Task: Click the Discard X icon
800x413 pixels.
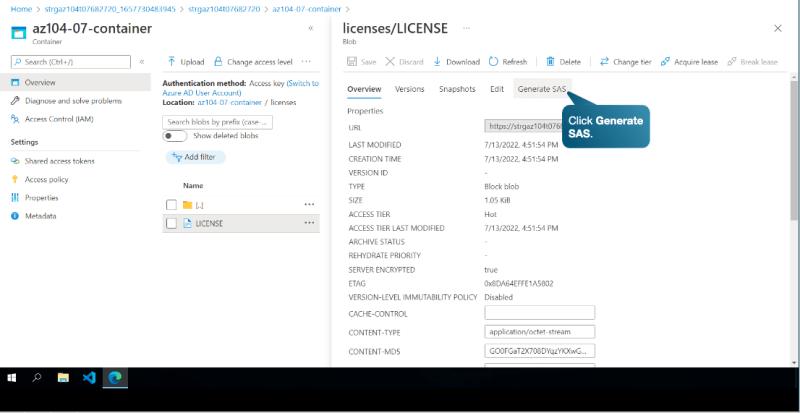Action: (x=390, y=62)
